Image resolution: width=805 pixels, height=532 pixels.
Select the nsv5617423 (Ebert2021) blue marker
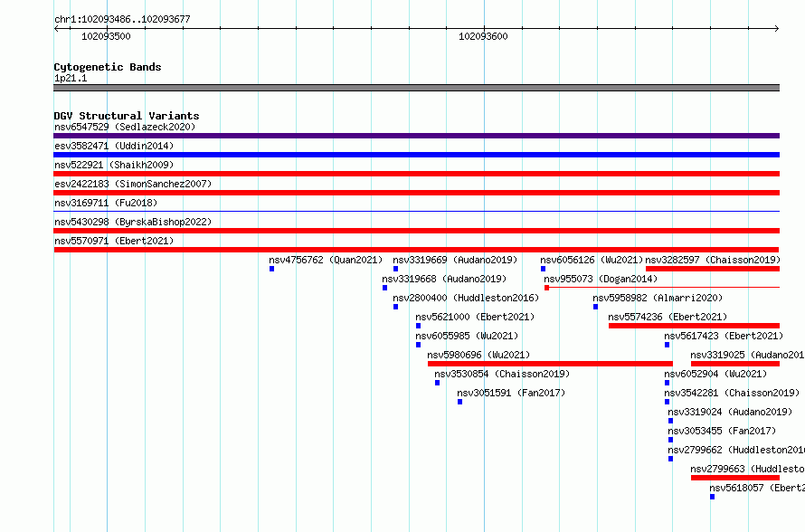point(667,345)
